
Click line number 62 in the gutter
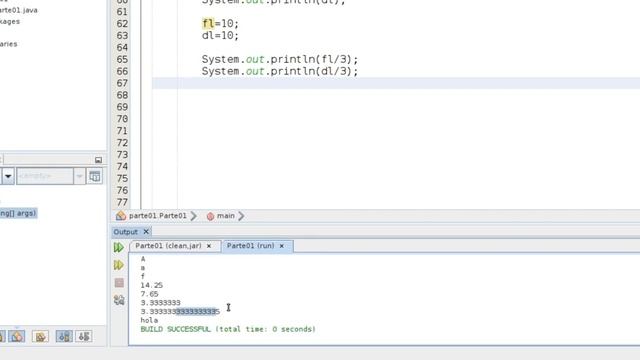(x=122, y=24)
